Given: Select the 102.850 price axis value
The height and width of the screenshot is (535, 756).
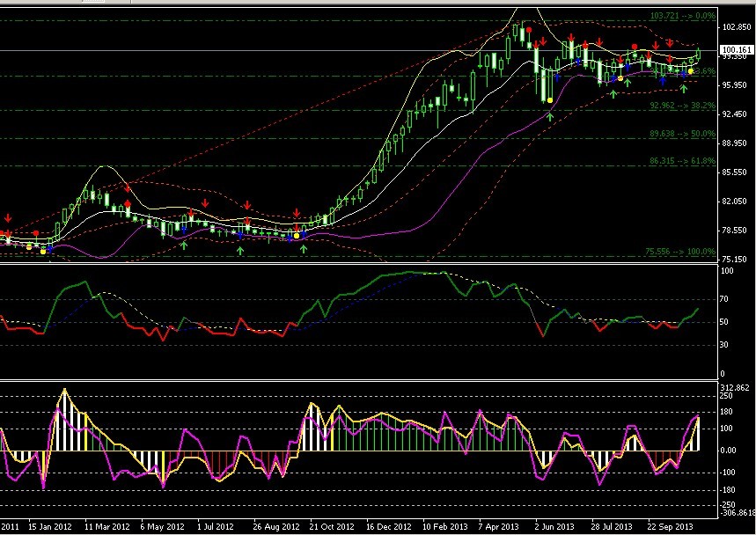Looking at the screenshot, I should click(735, 27).
